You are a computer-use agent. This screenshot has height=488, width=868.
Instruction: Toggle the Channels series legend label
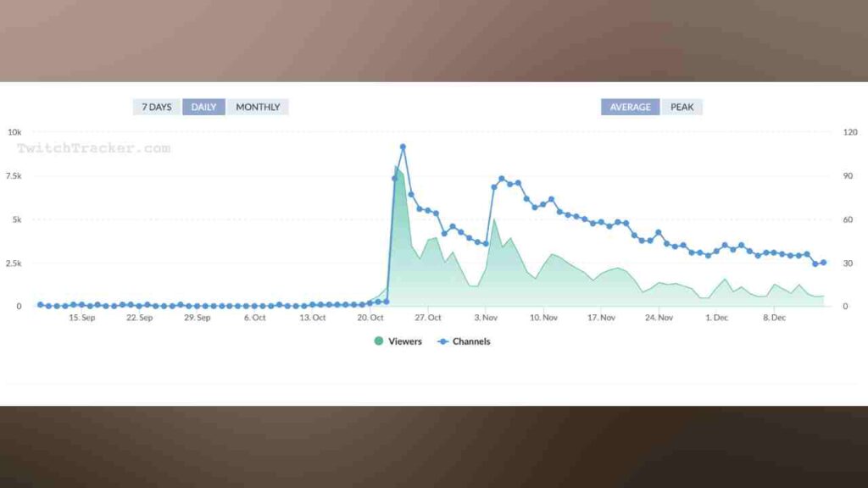pyautogui.click(x=471, y=341)
